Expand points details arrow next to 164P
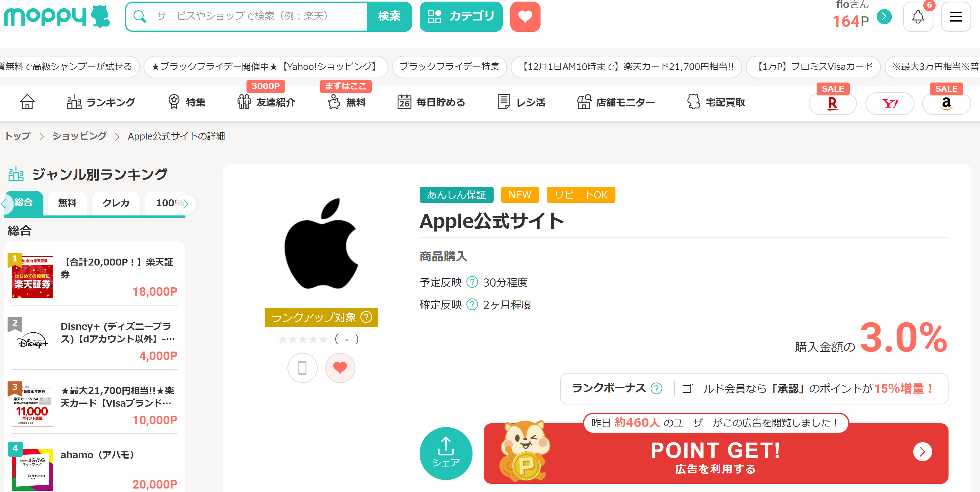Image resolution: width=980 pixels, height=492 pixels. 884,17
